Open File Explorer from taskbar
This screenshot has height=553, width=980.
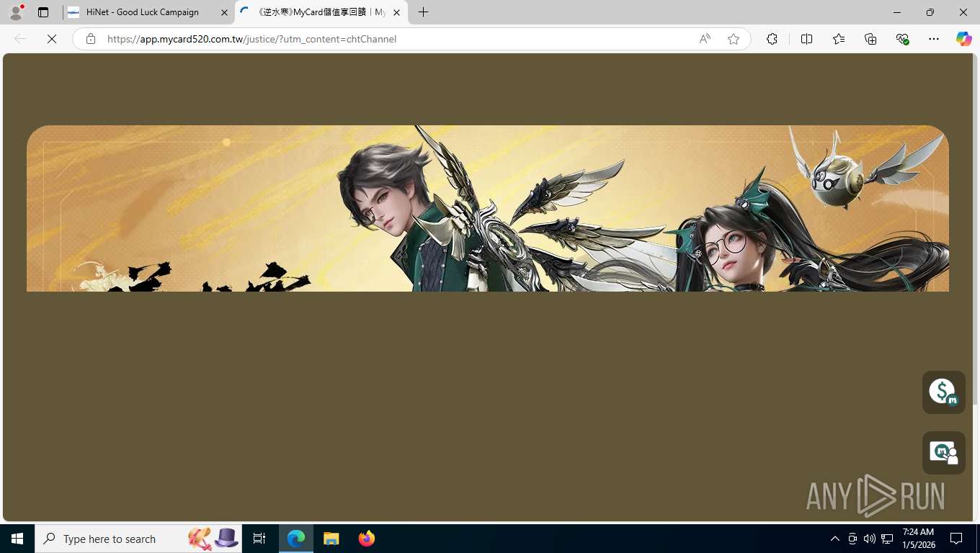[x=331, y=539]
